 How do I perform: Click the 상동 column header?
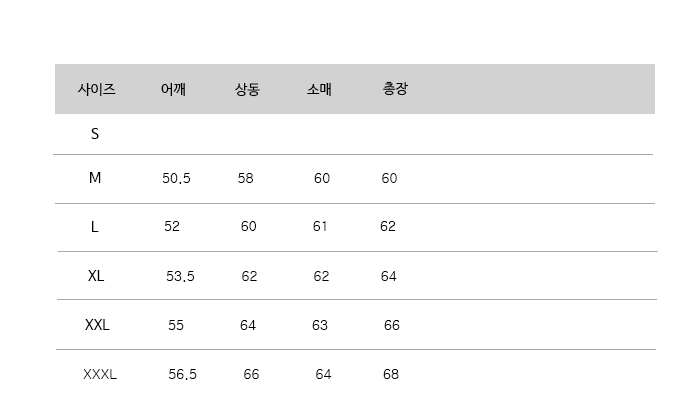[x=247, y=89]
